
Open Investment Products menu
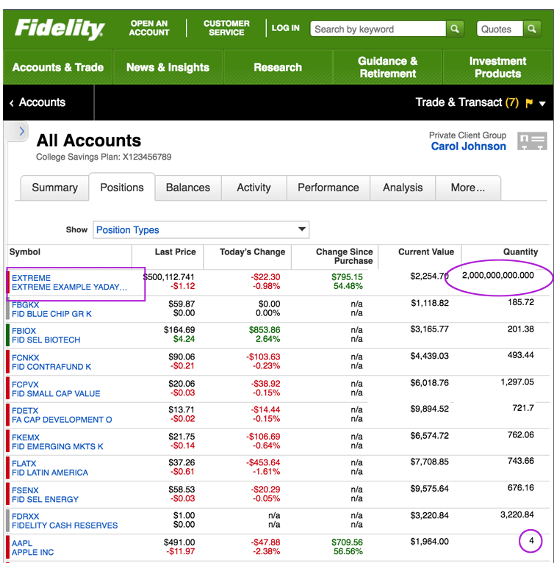[498, 67]
